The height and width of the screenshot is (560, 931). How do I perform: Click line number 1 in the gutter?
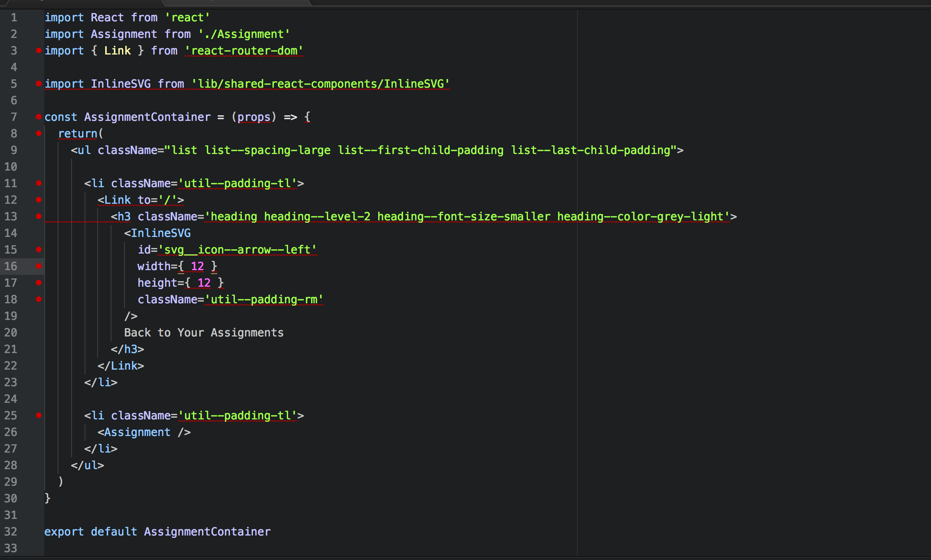pos(14,17)
